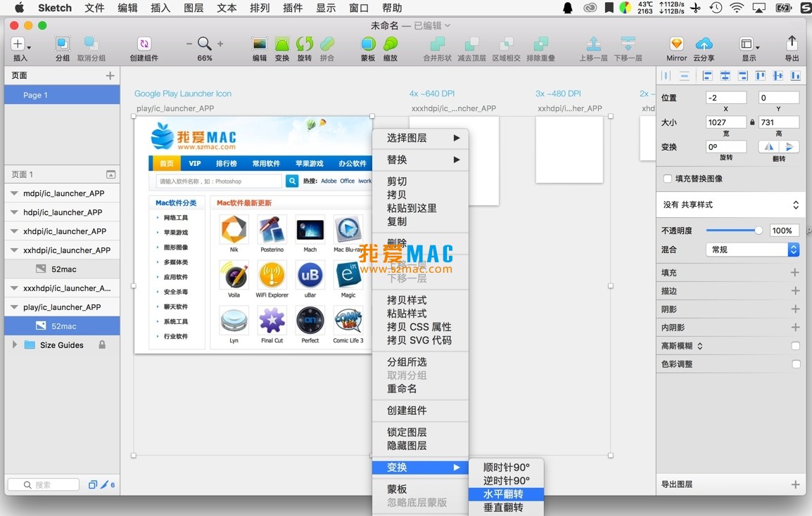Open the 插入 toolbar dropdown
This screenshot has height=516, width=812.
20,44
